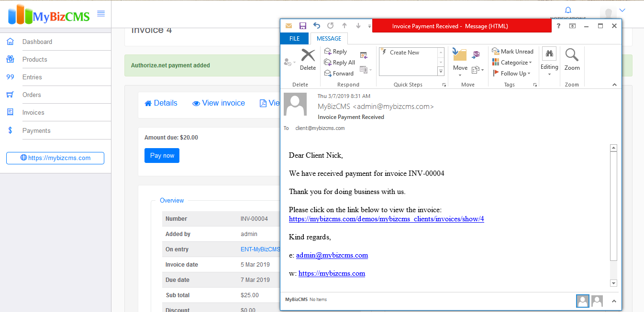Click the MyBizCMS logo
644x312 pixels.
coord(49,14)
